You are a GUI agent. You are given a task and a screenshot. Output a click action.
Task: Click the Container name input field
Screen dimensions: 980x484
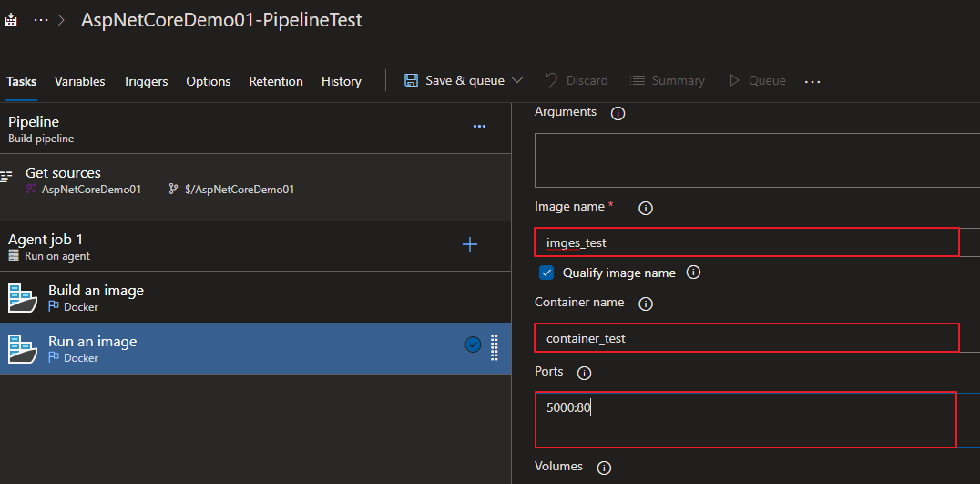745,338
